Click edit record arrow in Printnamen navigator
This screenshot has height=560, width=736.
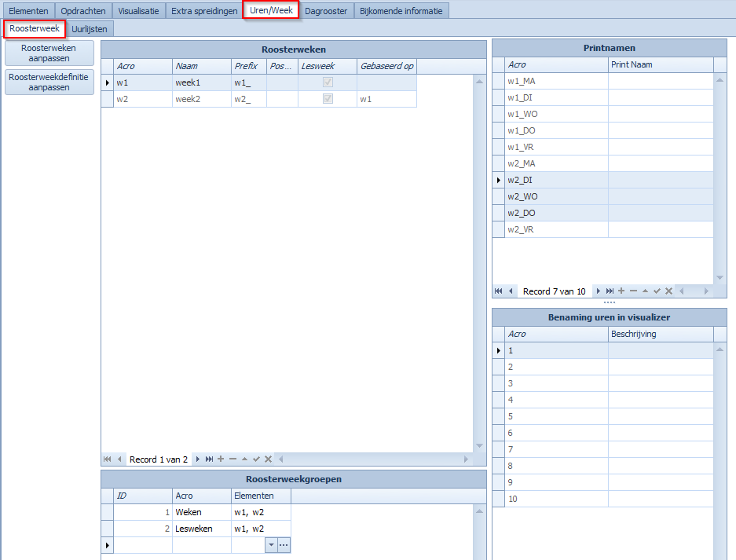pos(646,291)
